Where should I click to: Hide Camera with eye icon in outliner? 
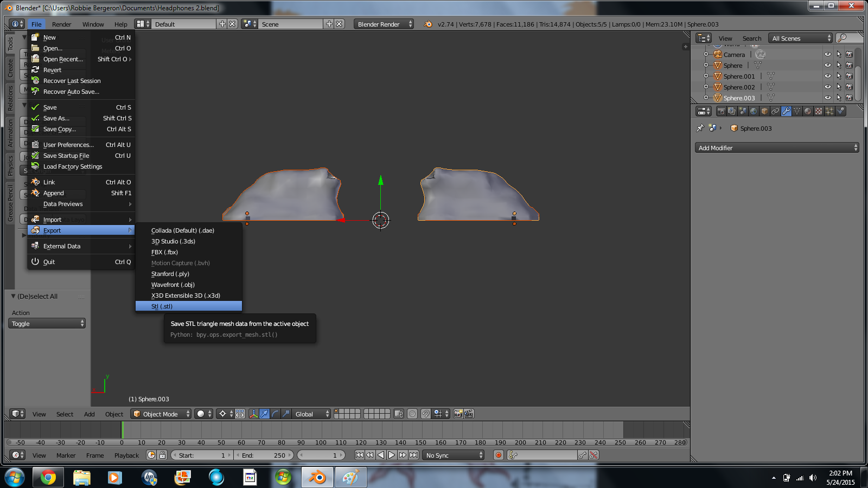tap(828, 54)
